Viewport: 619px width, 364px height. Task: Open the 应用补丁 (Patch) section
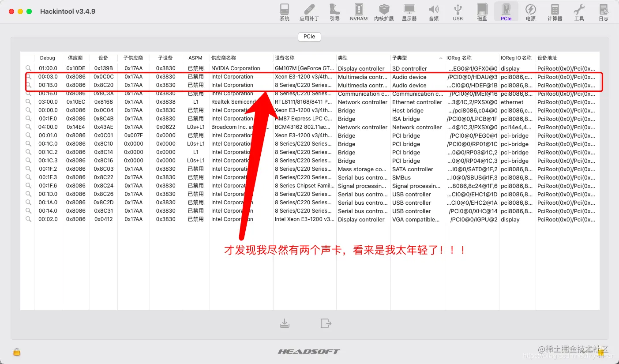(x=309, y=12)
